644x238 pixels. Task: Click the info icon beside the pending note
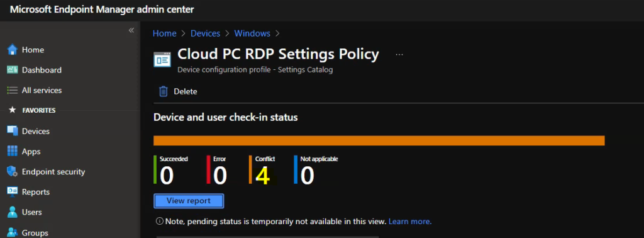pyautogui.click(x=159, y=222)
